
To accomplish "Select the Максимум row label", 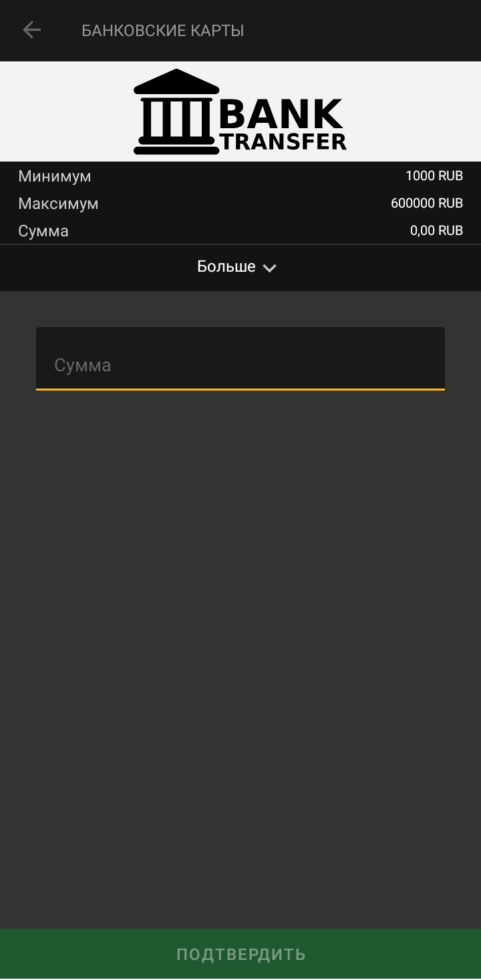I will pos(58,204).
